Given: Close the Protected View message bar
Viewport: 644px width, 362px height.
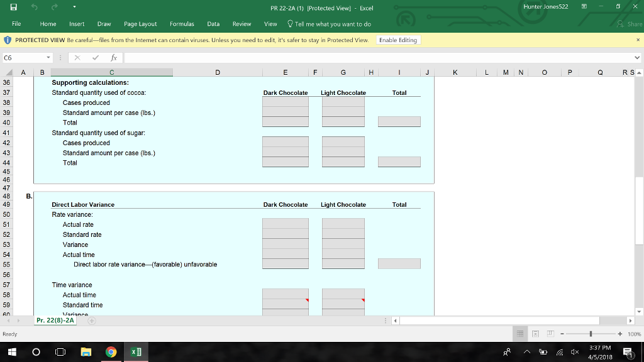Looking at the screenshot, I should tap(638, 40).
